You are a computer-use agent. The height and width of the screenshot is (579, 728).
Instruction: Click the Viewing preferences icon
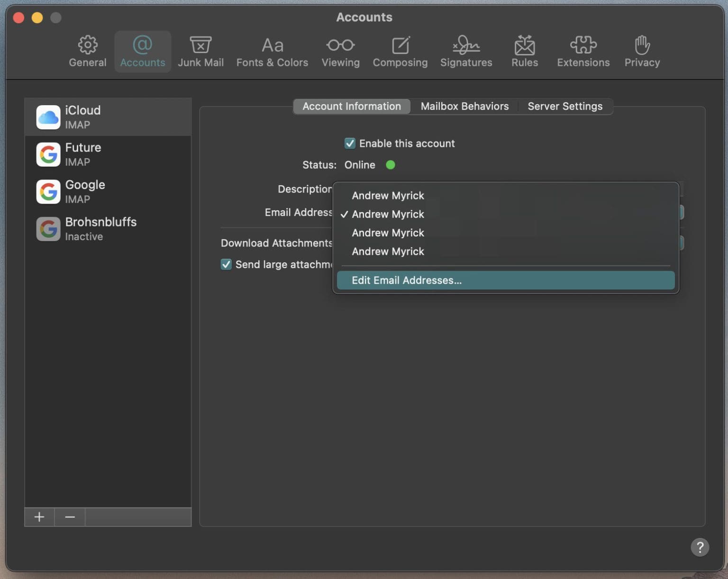[340, 51]
